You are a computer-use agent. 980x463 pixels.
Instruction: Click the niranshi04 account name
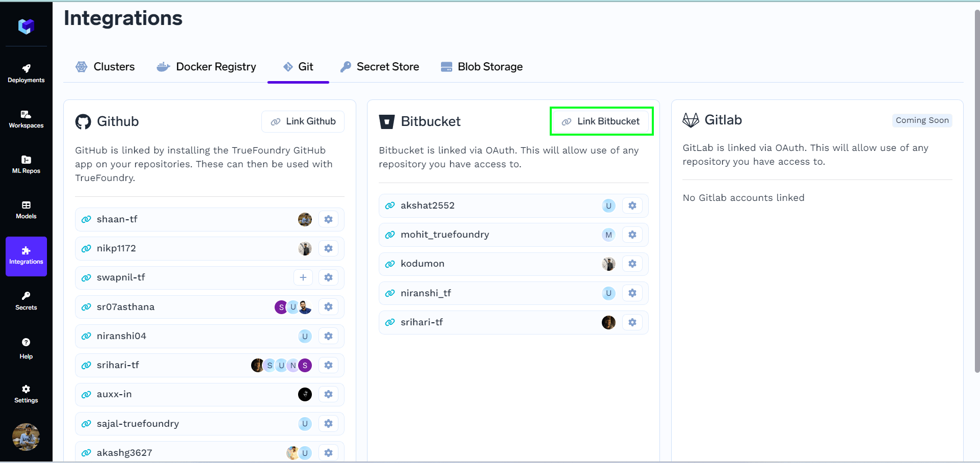pos(121,336)
